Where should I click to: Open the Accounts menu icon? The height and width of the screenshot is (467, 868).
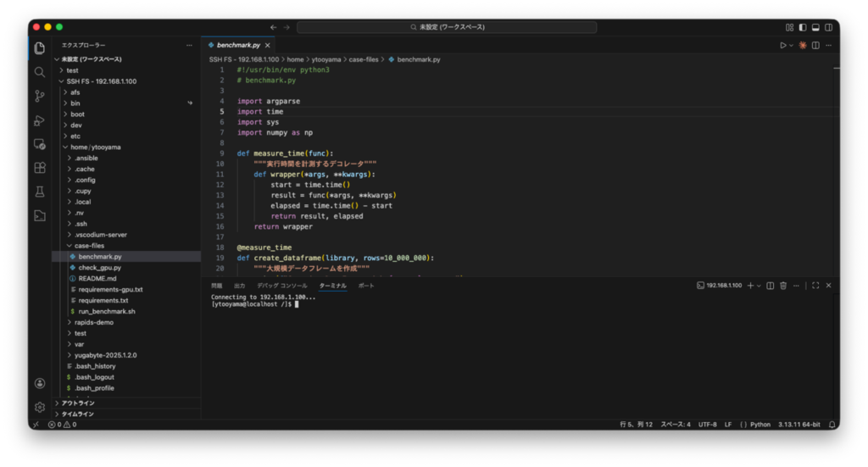pyautogui.click(x=39, y=383)
